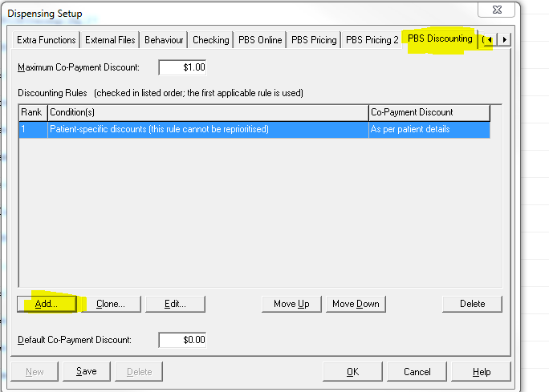Click the Maximum Co-Payment Discount field
This screenshot has height=392, width=549.
click(183, 67)
